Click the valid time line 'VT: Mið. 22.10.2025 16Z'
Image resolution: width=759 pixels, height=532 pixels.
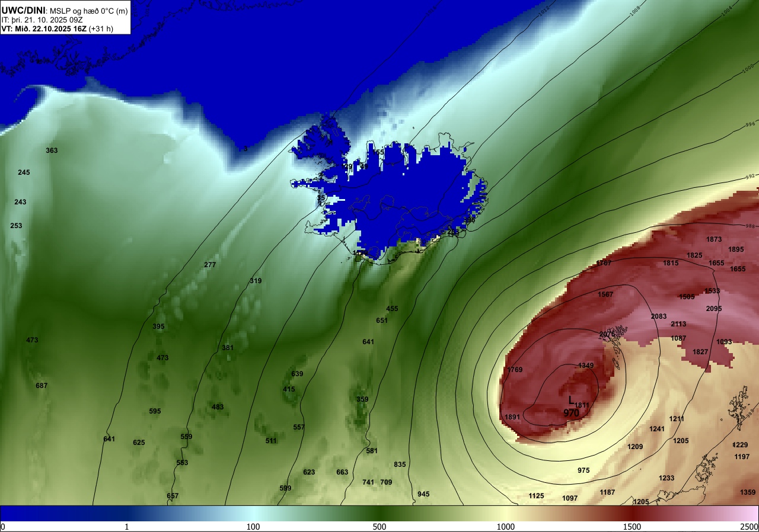44,28
